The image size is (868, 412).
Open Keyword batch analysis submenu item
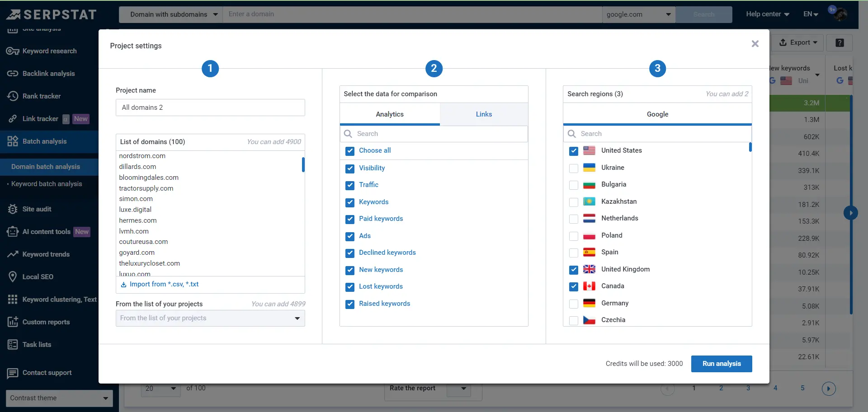tap(47, 184)
